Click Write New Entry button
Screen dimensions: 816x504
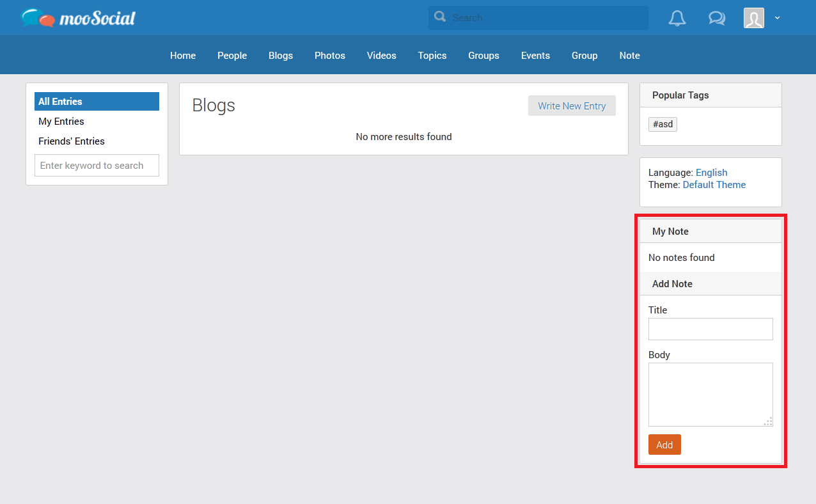[572, 106]
